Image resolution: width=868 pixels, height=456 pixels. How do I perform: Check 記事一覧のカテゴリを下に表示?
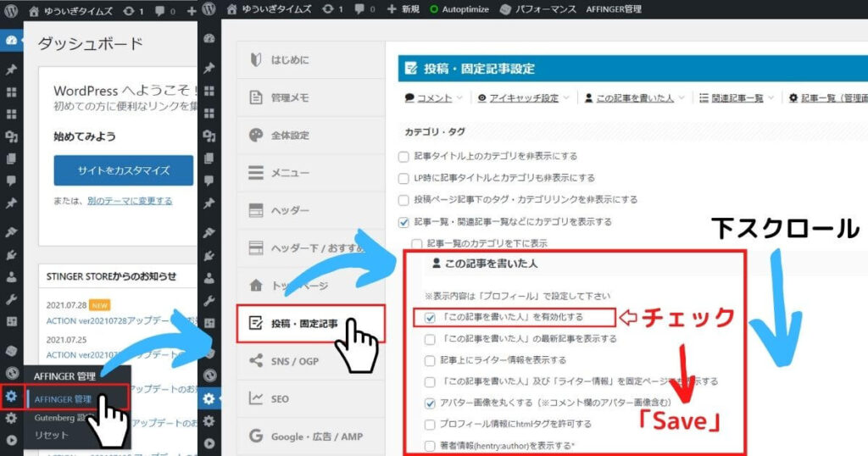point(417,243)
